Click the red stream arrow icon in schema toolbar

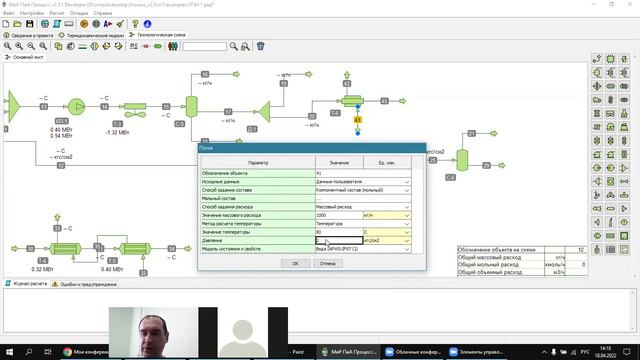(146, 46)
